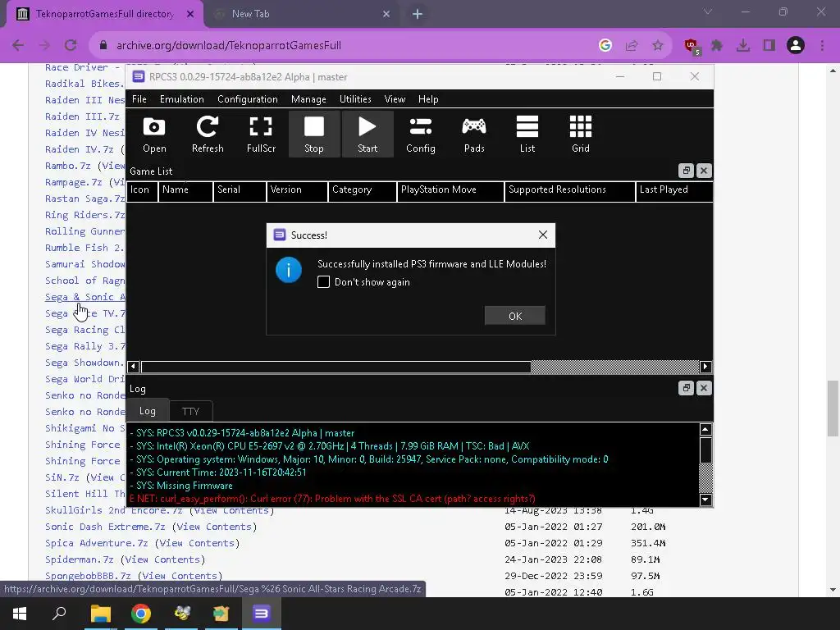Switch to List view icon

click(x=527, y=134)
